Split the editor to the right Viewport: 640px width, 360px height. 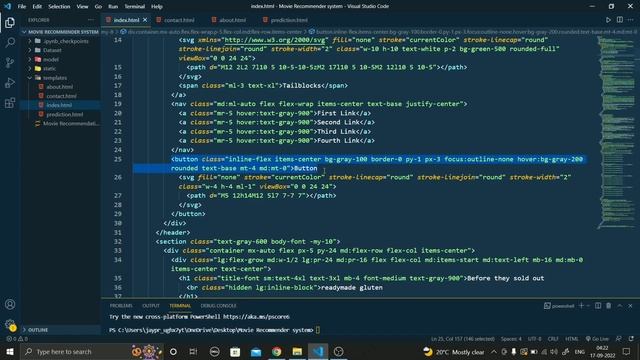tap(620, 20)
